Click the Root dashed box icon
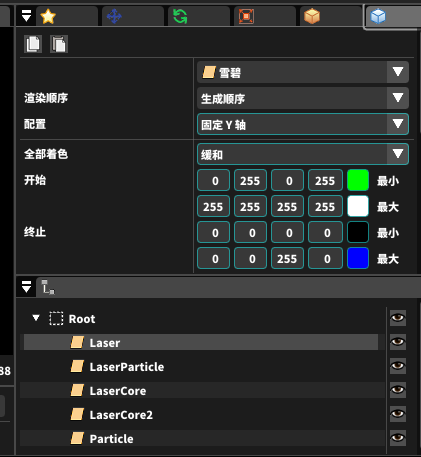The image size is (421, 457). tap(56, 318)
